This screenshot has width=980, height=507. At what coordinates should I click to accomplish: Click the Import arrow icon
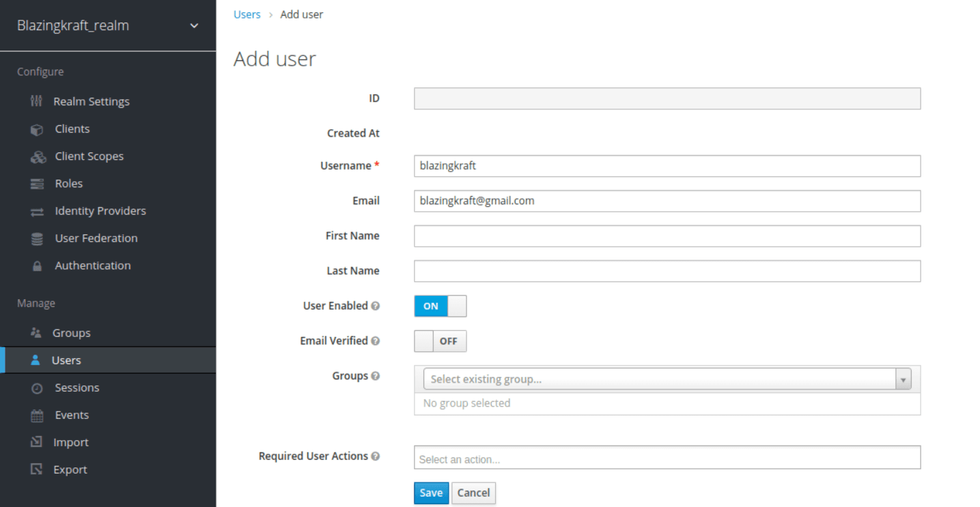37,442
